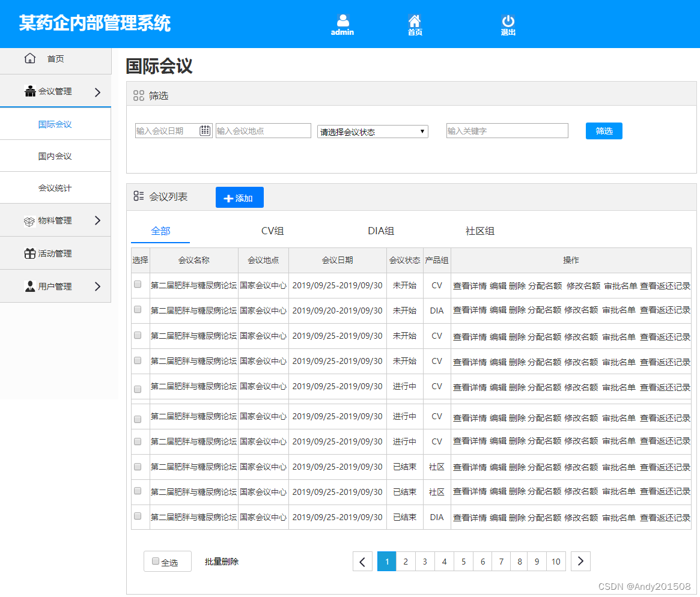700x597 pixels.
Task: Click the 活动管理 gift icon in sidebar
Action: (x=29, y=253)
